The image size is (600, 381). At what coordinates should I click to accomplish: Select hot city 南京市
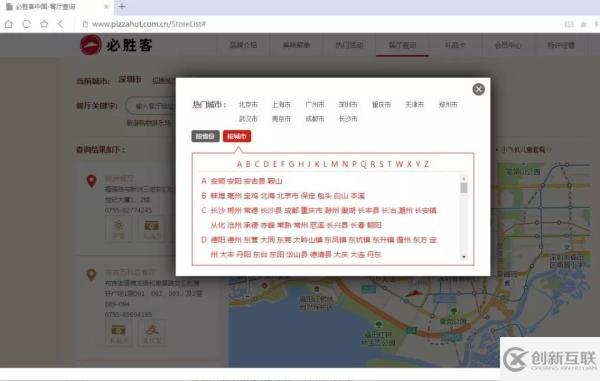281,119
